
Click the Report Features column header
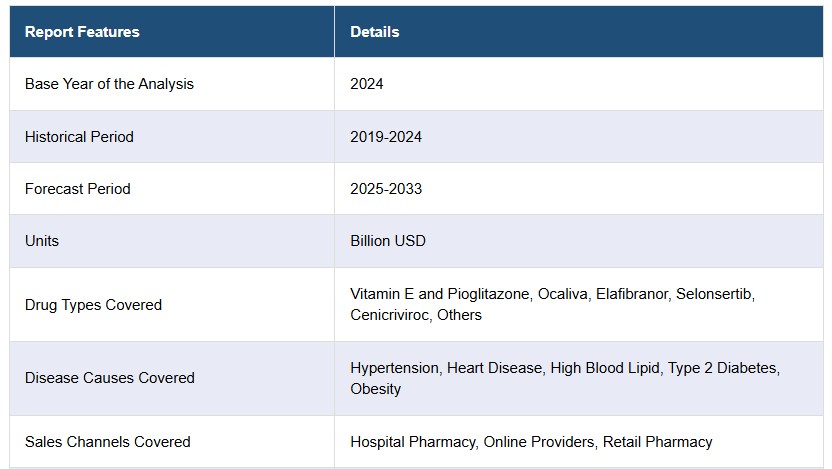82,32
